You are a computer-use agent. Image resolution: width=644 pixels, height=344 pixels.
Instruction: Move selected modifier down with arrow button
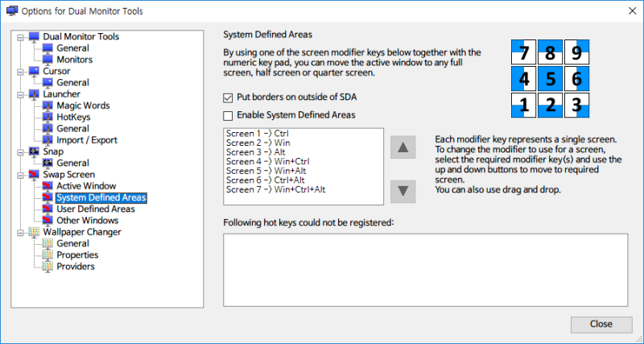(x=403, y=192)
